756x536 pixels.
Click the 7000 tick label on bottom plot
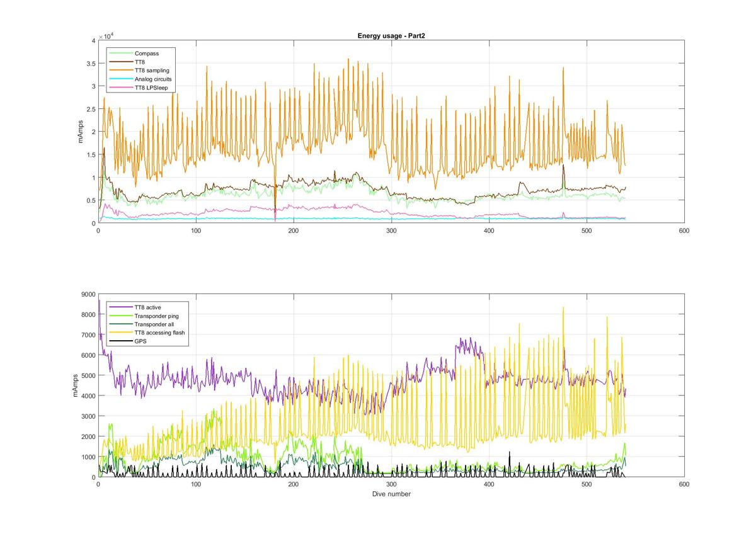tap(87, 335)
